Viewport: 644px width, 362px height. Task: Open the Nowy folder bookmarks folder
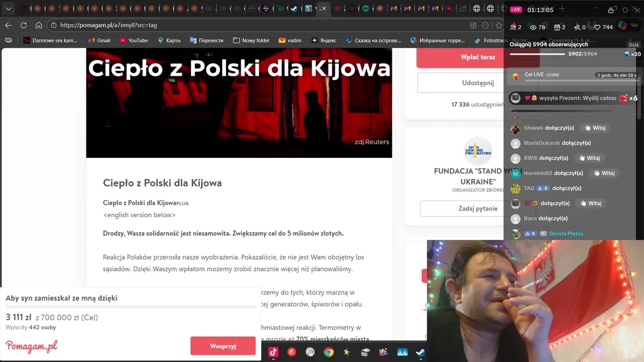[252, 40]
